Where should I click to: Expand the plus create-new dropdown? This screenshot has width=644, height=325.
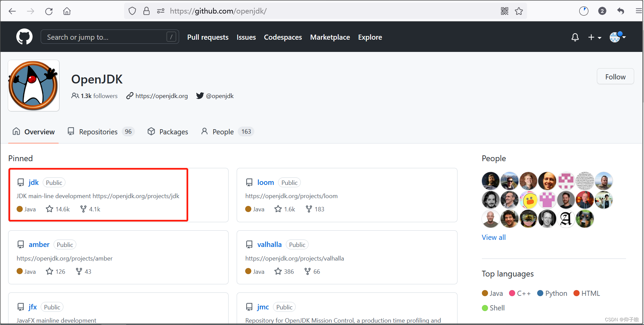tap(594, 37)
